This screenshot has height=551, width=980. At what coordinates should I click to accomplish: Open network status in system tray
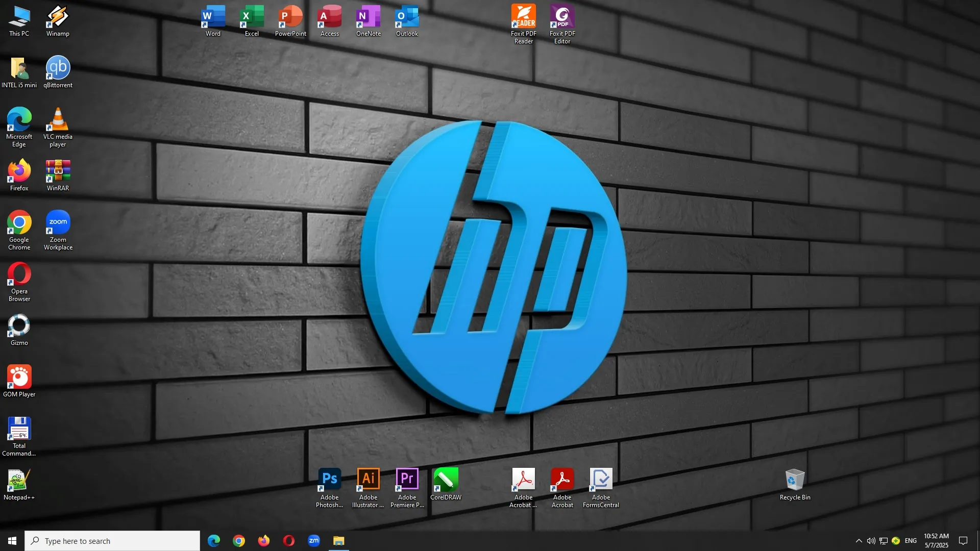(884, 541)
